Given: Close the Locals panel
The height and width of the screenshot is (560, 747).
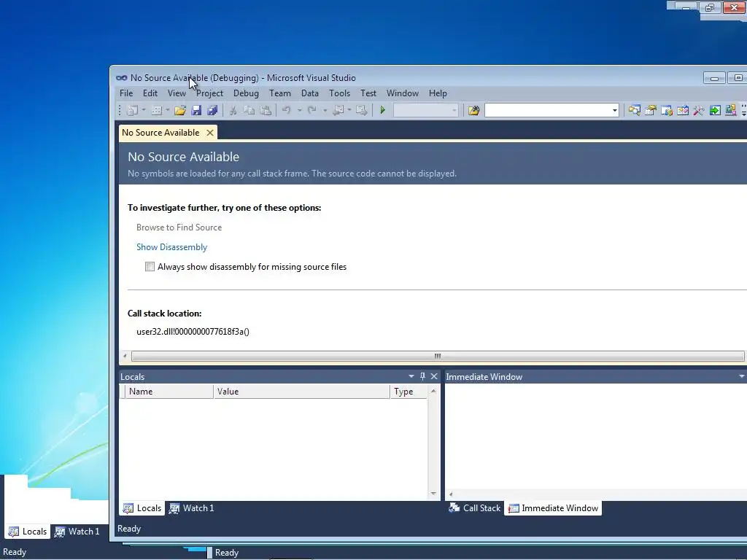Looking at the screenshot, I should coord(434,376).
